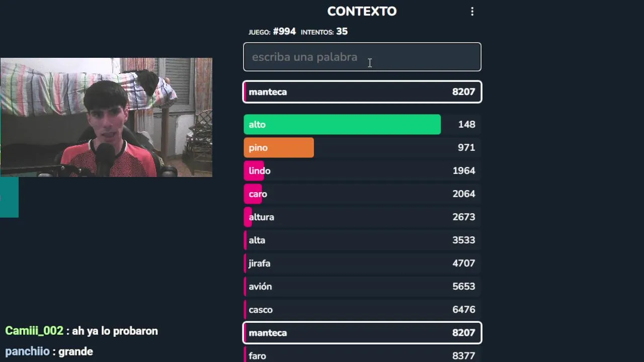The image size is (644, 362).
Task: Click the avión guess row
Action: click(x=362, y=287)
